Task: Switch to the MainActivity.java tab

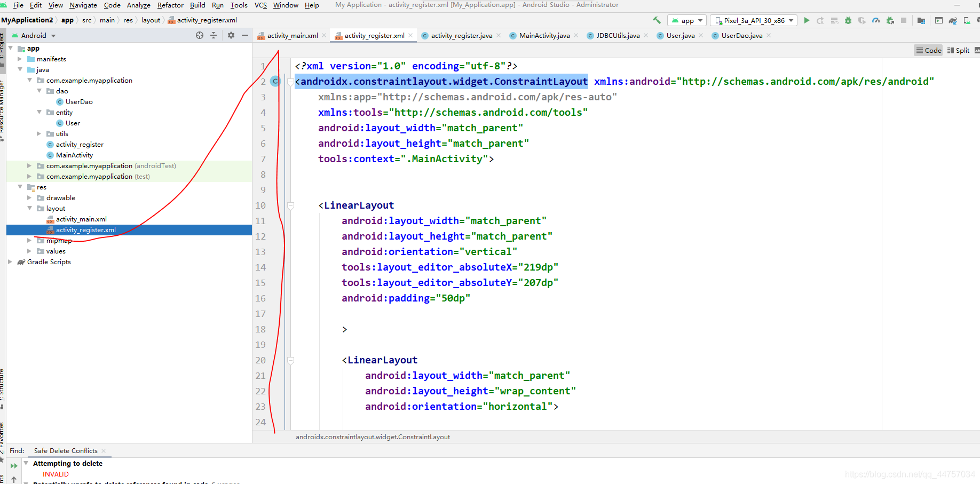Action: tap(546, 35)
